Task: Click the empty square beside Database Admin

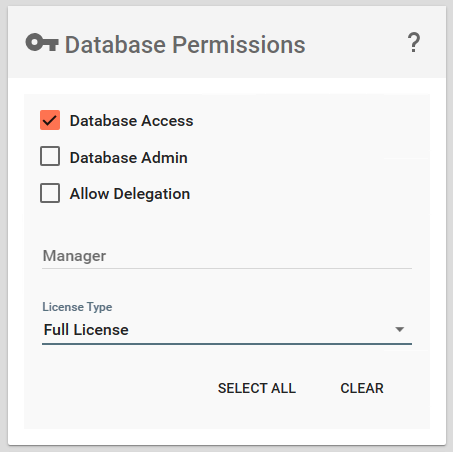Action: pos(50,156)
